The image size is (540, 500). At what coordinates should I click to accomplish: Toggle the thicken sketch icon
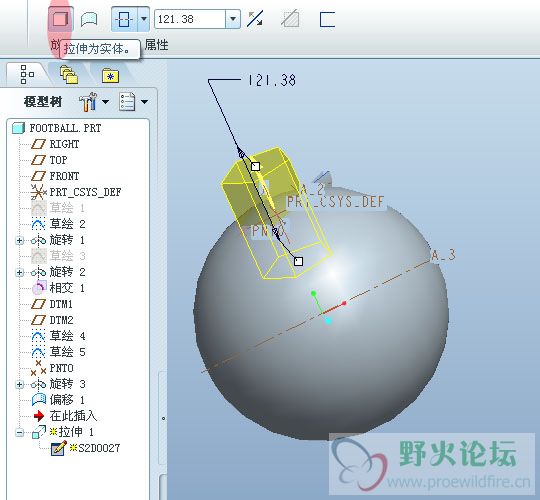click(327, 19)
